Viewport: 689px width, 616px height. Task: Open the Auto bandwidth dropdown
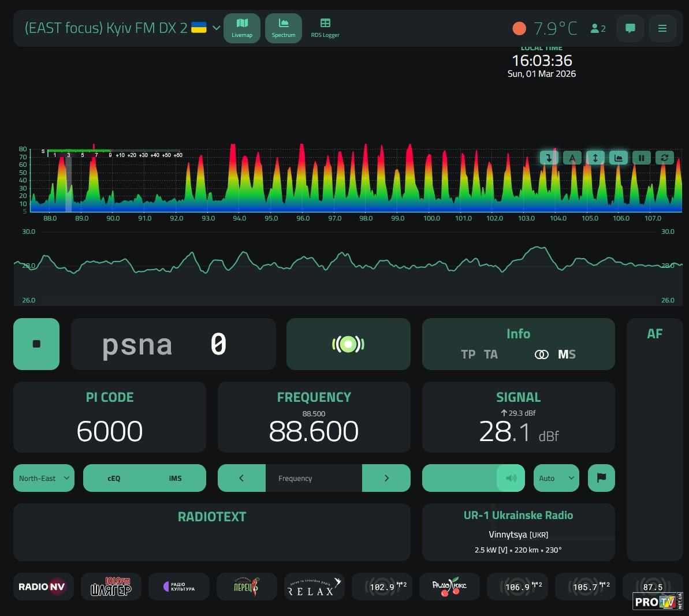coord(556,478)
